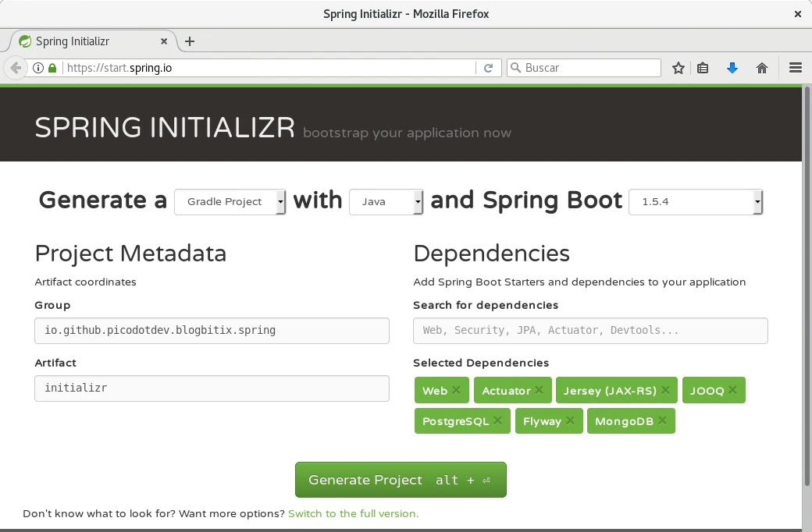This screenshot has width=812, height=532.
Task: Remove the Web dependency tag
Action: (x=456, y=390)
